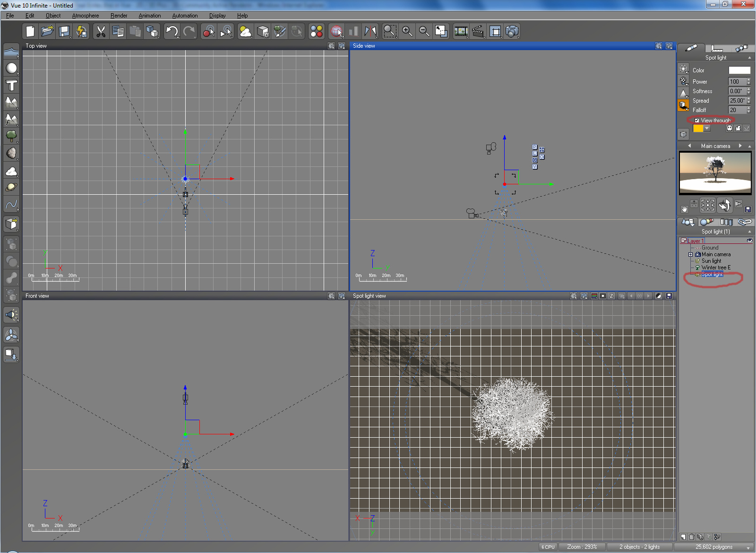Click the Undo arrow in toolbar
The height and width of the screenshot is (553, 756).
tap(172, 32)
